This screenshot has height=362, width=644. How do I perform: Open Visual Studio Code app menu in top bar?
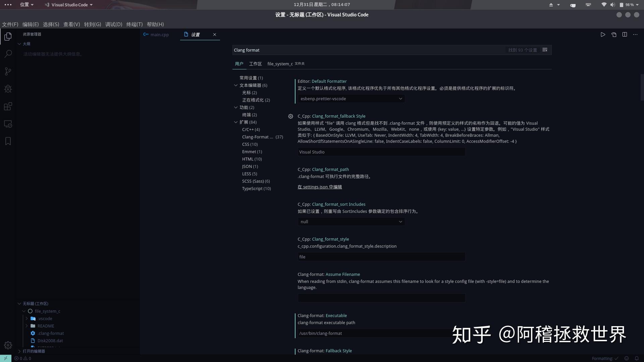(69, 5)
